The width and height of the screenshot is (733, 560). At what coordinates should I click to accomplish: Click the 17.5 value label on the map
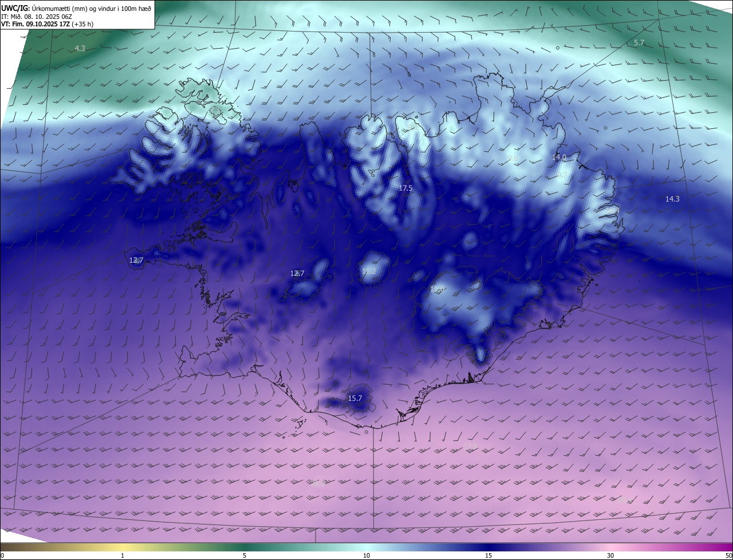click(405, 188)
